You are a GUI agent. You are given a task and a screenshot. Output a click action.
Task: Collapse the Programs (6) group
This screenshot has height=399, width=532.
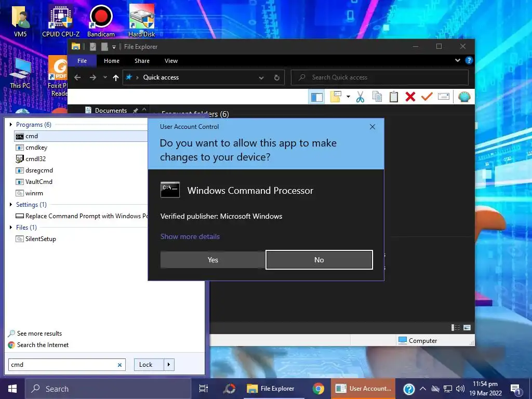pos(11,125)
